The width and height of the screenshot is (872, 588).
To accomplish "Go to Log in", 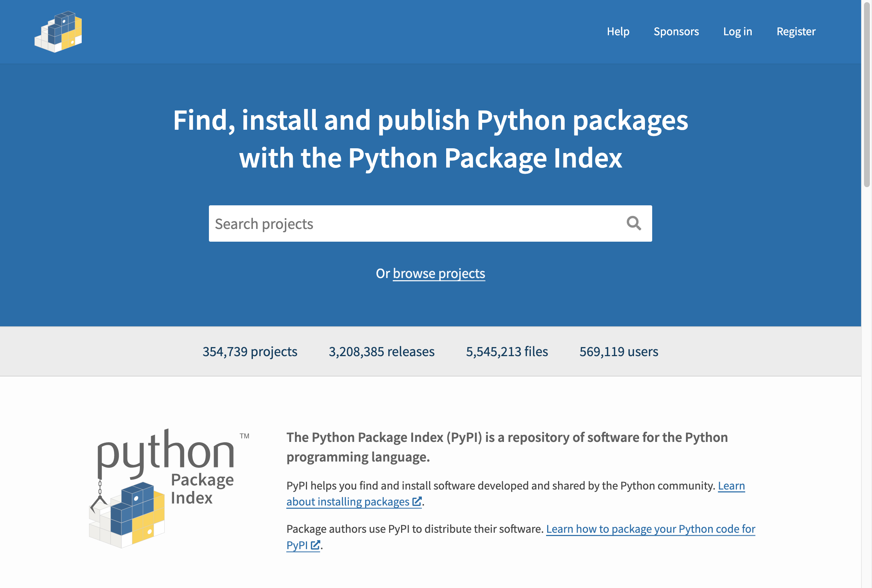I will (738, 32).
